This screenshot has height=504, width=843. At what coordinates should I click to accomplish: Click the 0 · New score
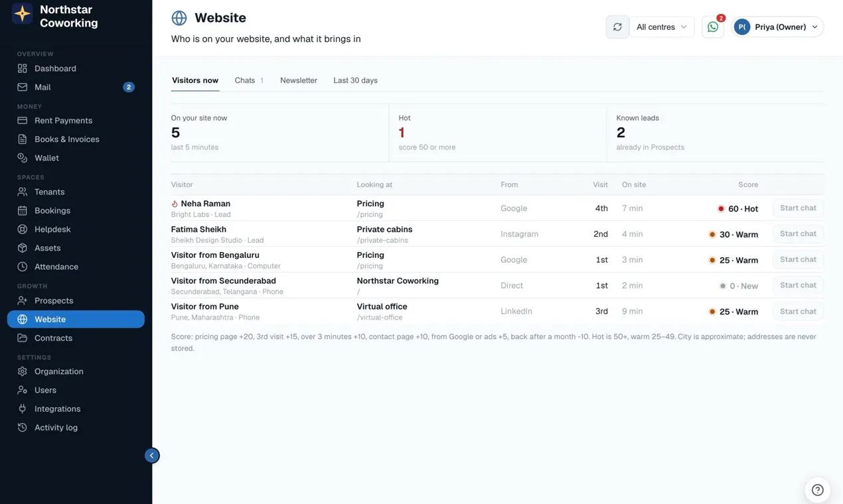(x=739, y=286)
